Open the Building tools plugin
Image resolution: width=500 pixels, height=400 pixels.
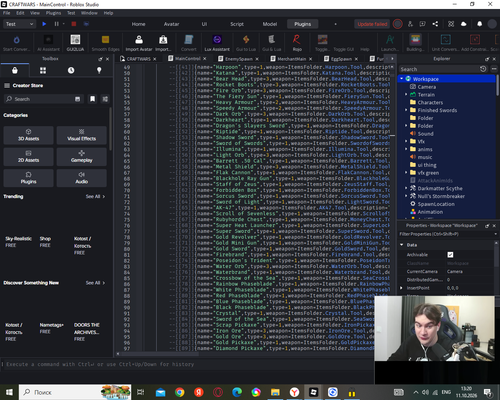click(415, 43)
